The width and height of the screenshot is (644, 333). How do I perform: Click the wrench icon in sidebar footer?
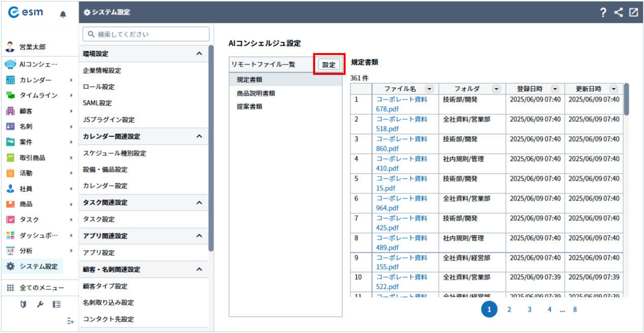(40, 304)
